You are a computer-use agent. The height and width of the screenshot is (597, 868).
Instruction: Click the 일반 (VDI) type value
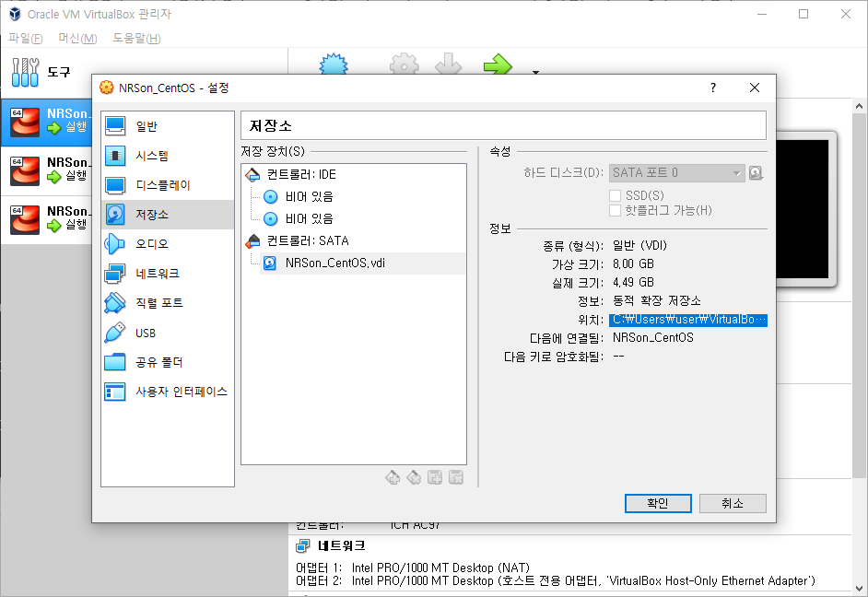[639, 246]
